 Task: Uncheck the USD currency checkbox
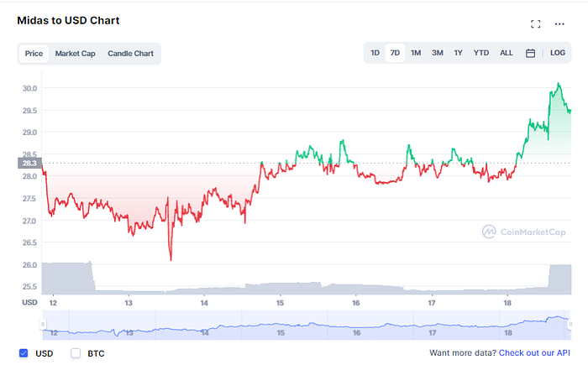coord(24,353)
